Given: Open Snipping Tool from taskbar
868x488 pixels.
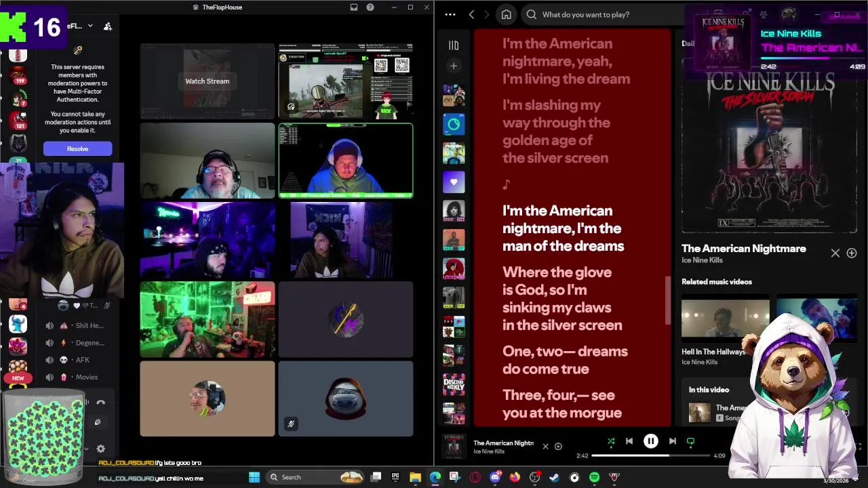Looking at the screenshot, I should pos(454,477).
